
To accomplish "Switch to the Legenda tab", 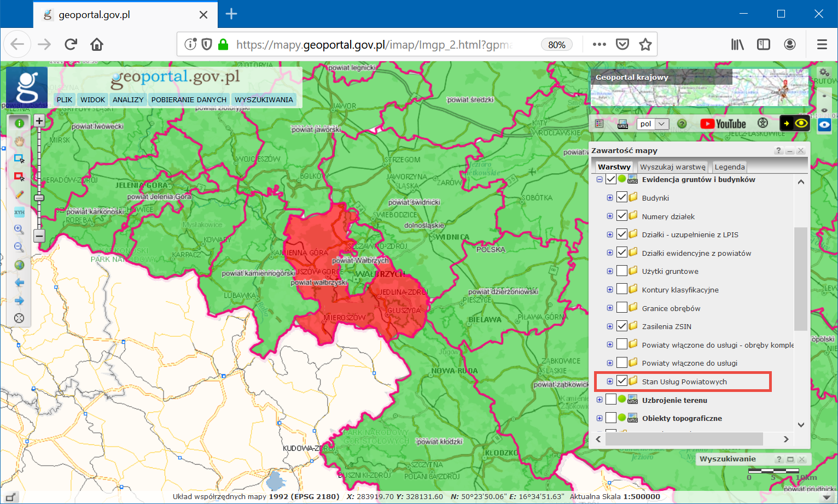I will pos(729,167).
